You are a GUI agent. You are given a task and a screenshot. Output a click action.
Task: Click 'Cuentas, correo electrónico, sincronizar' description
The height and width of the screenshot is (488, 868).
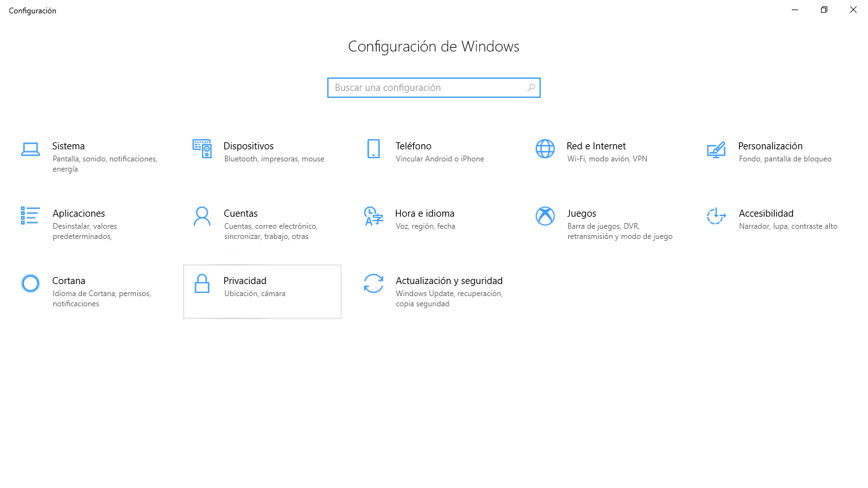271,231
